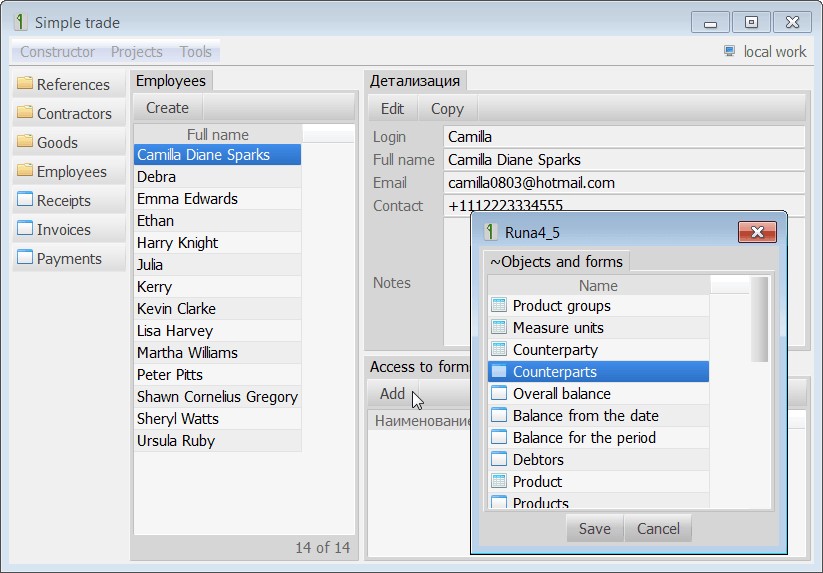
Task: Create a new employee record
Action: click(167, 108)
